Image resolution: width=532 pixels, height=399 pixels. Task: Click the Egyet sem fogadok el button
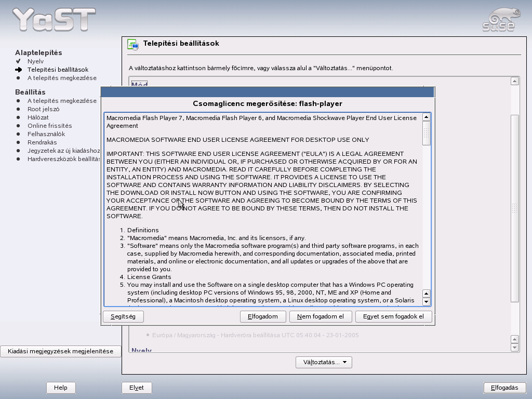[x=393, y=316]
